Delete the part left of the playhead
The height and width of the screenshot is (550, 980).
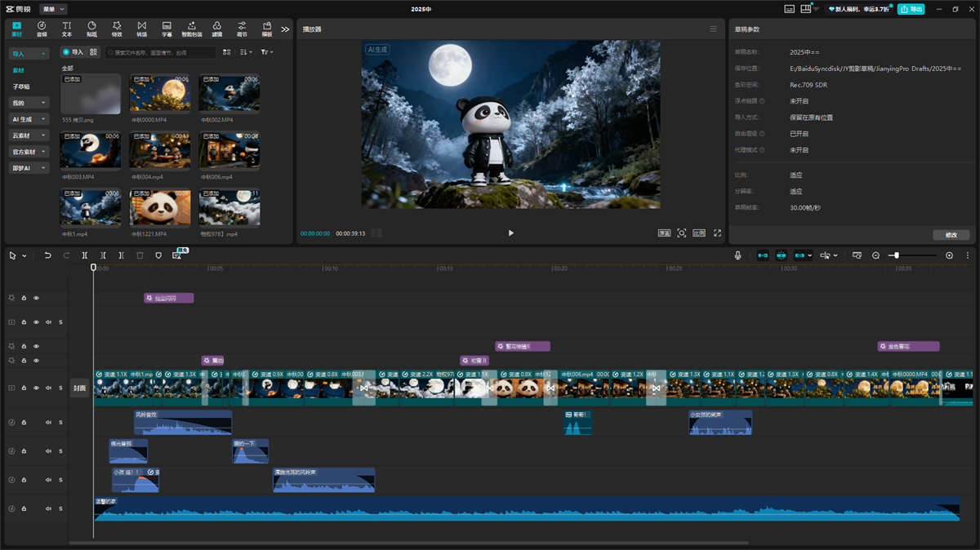[103, 255]
